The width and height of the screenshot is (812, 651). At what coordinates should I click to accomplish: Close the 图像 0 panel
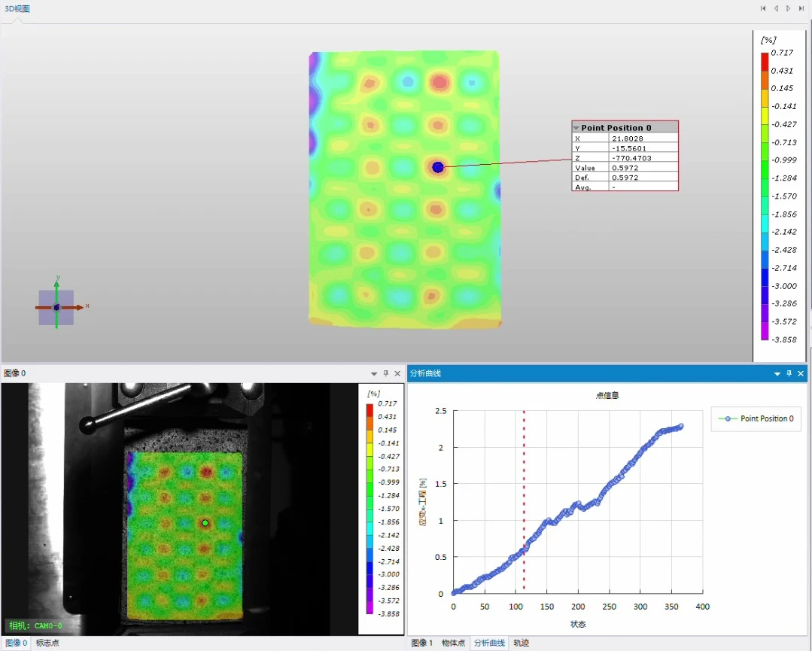click(x=397, y=373)
